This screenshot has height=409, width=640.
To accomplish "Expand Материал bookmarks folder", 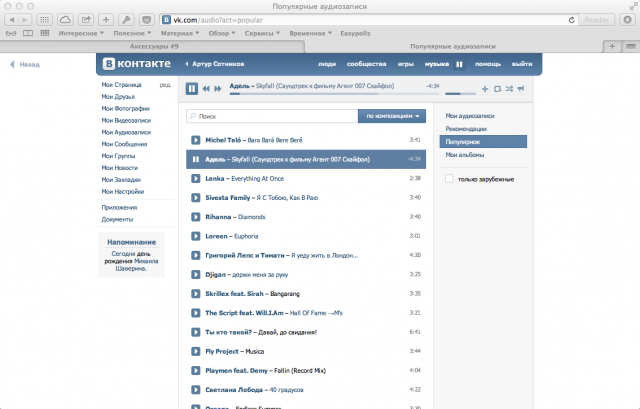I will pyautogui.click(x=180, y=33).
